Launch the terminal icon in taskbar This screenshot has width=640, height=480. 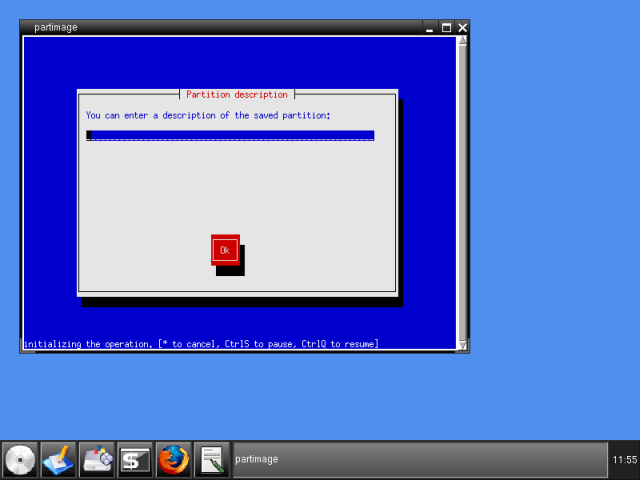[x=135, y=460]
